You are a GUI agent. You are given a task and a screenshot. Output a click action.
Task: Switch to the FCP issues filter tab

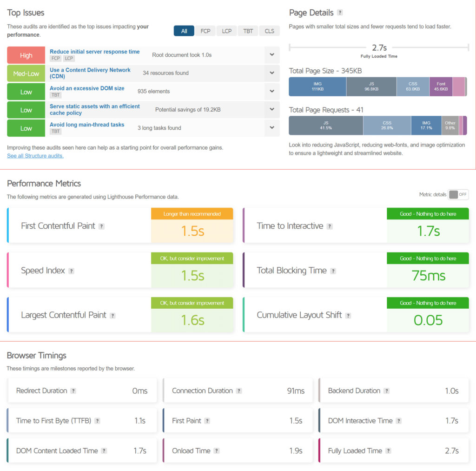point(205,31)
